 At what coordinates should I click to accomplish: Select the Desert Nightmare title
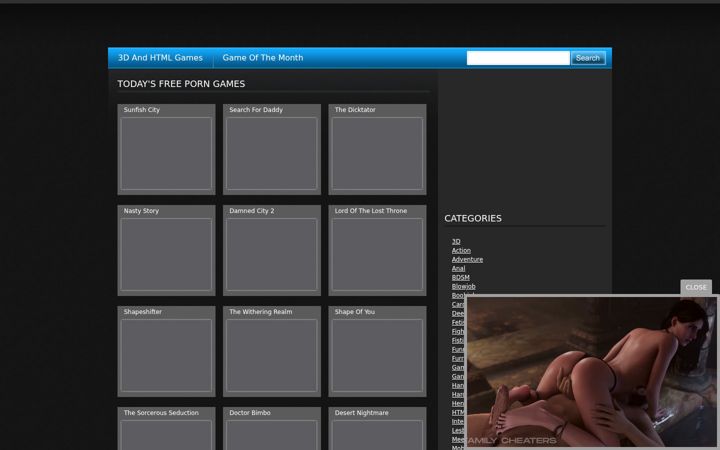coord(361,413)
